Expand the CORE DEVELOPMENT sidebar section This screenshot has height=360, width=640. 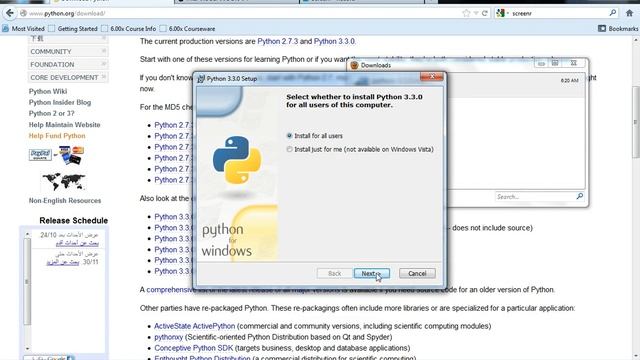[x=68, y=78]
